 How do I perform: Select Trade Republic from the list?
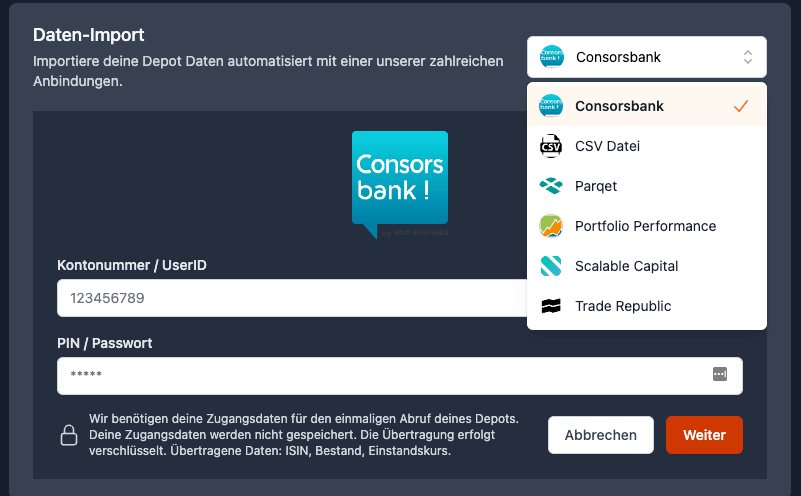click(647, 306)
